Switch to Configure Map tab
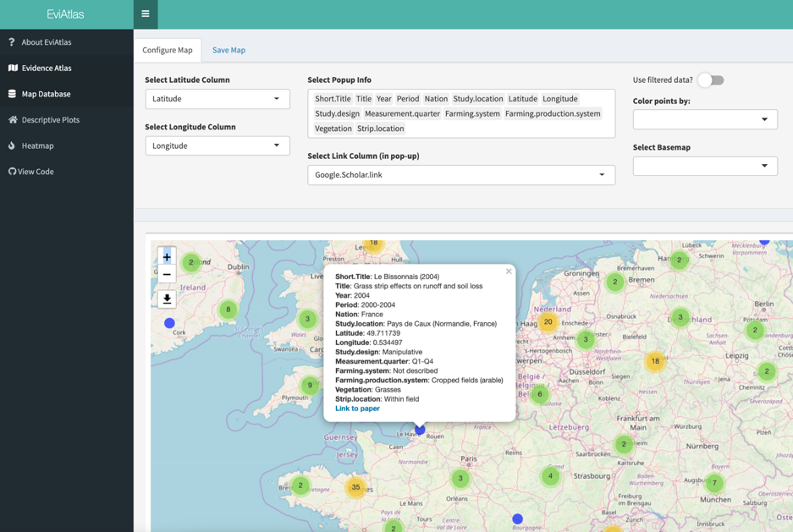This screenshot has height=532, width=793. point(168,50)
